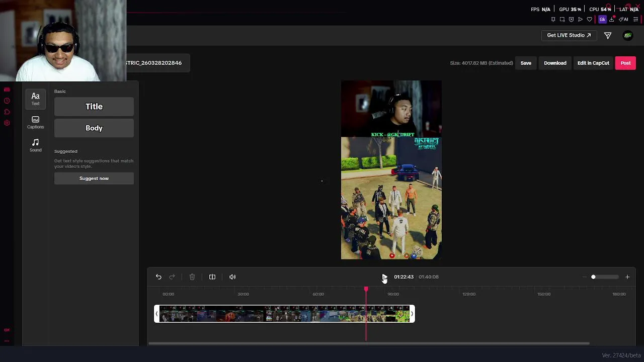Click the estimated Size 4017.82 MB text

click(481, 63)
